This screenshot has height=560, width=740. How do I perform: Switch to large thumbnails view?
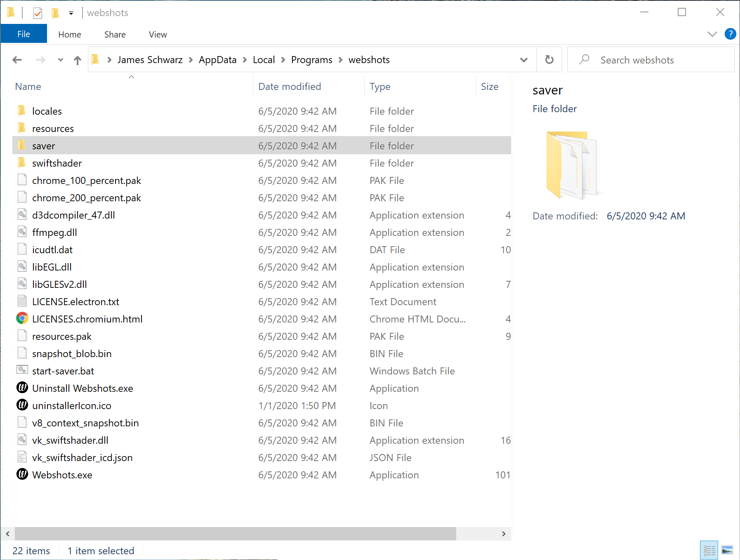pos(727,550)
